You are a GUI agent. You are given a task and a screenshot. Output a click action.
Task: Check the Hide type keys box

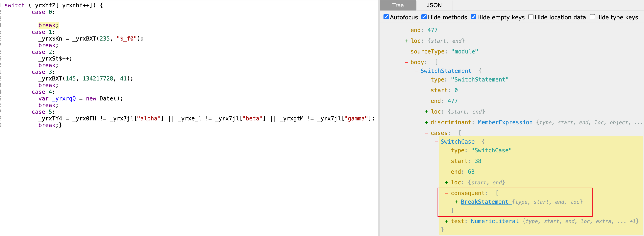pos(592,17)
